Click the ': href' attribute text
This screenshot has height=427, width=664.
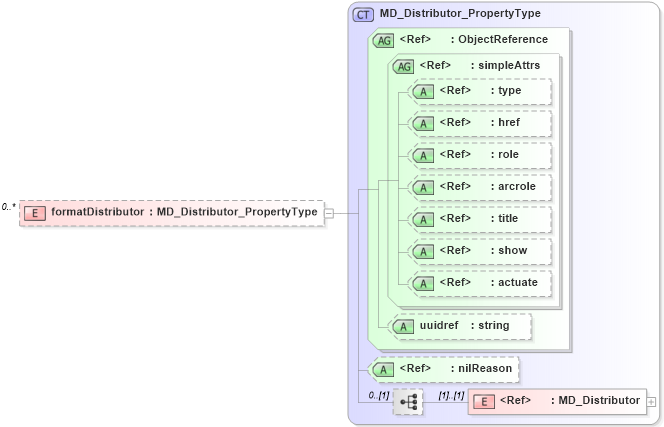(x=505, y=122)
